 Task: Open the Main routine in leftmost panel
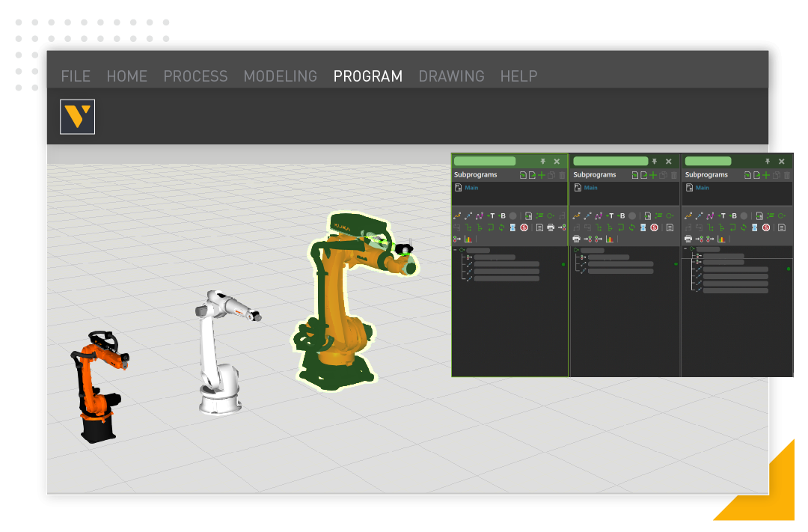tap(471, 187)
